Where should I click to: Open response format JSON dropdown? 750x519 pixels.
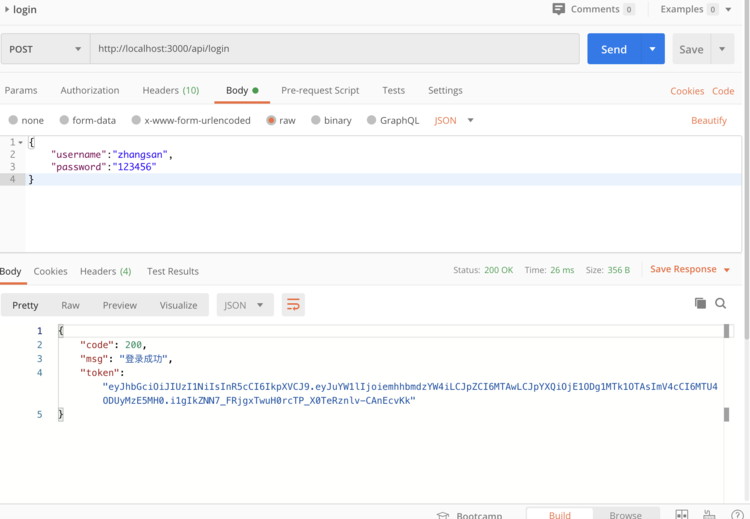click(x=245, y=305)
